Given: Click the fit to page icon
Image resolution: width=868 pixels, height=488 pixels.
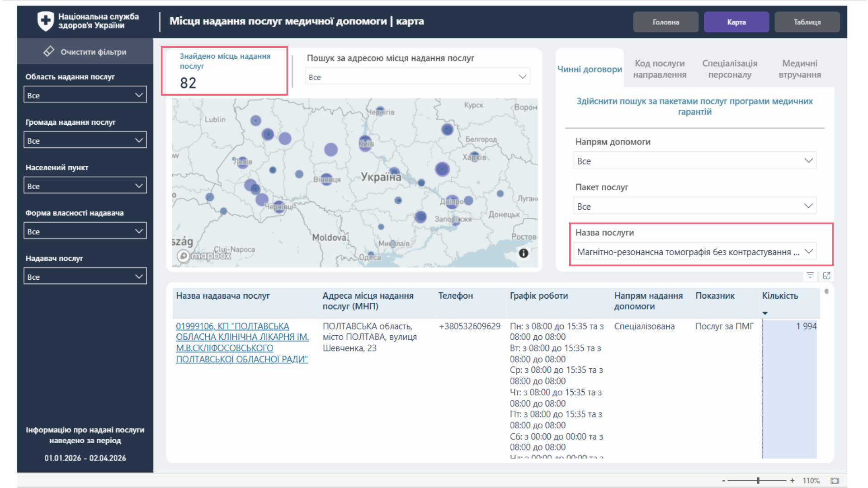Looking at the screenshot, I should 835,481.
